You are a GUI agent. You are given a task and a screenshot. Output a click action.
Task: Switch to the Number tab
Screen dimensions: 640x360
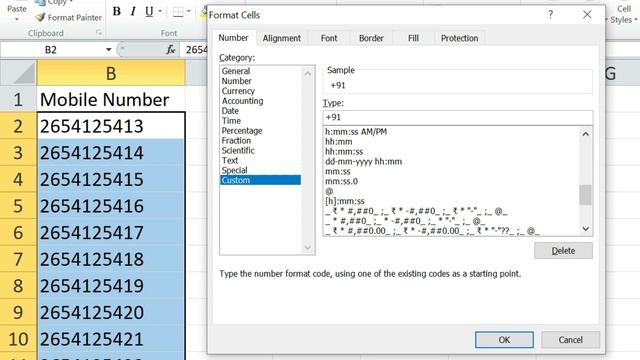pyautogui.click(x=233, y=38)
